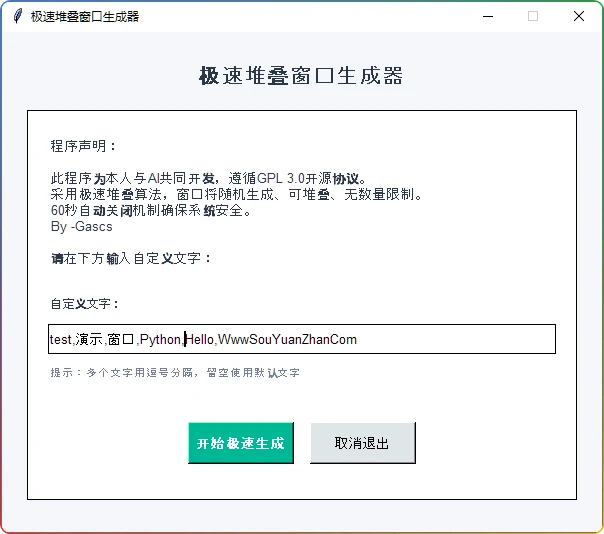This screenshot has width=604, height=534.
Task: Click the feather app icon in title bar
Action: click(x=17, y=16)
